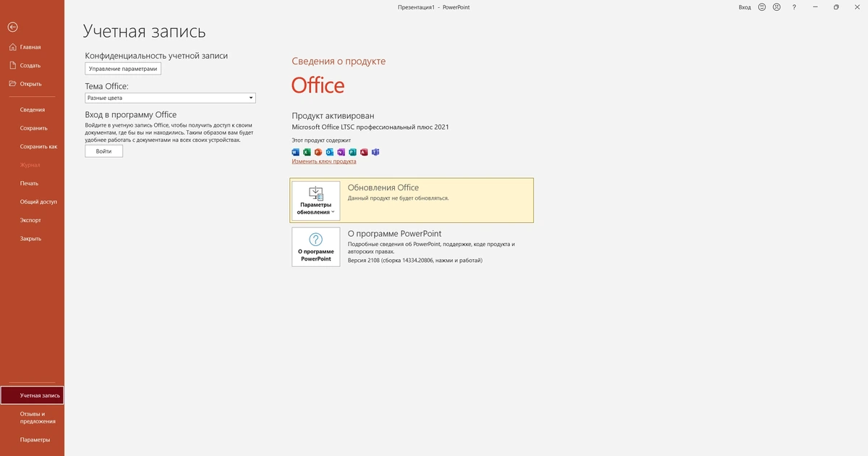The height and width of the screenshot is (456, 868).
Task: Click the Изменить ключ продукта link
Action: point(324,161)
